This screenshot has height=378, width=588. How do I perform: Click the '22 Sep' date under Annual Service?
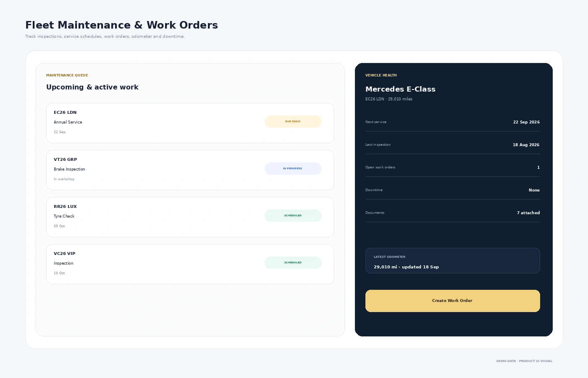[x=60, y=132]
